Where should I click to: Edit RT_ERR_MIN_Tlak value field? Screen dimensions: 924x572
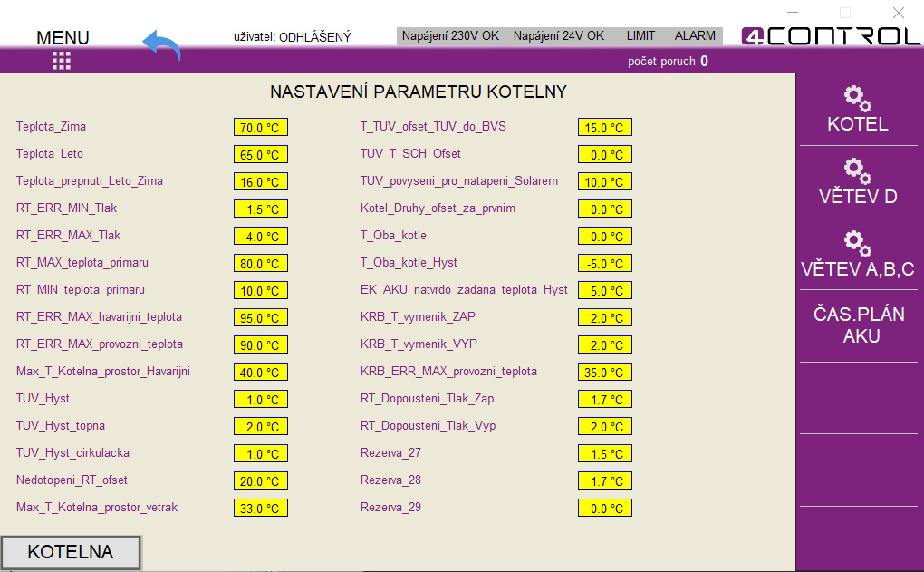[x=261, y=208]
